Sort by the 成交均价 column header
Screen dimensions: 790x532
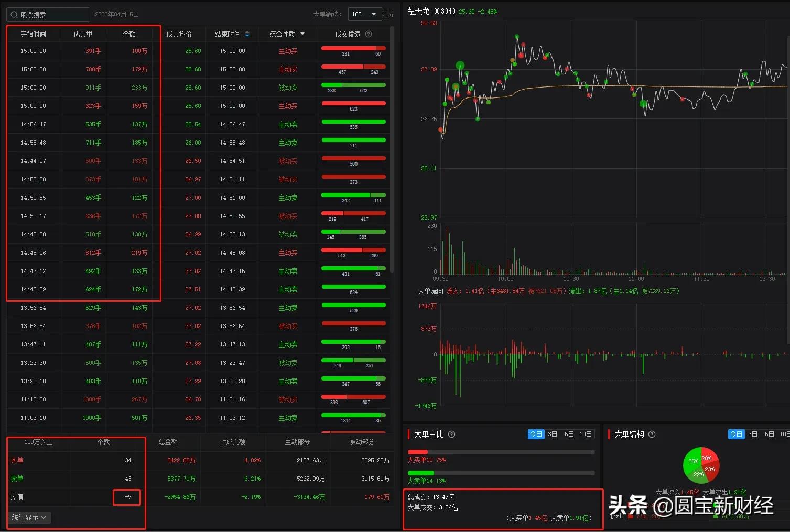[179, 34]
